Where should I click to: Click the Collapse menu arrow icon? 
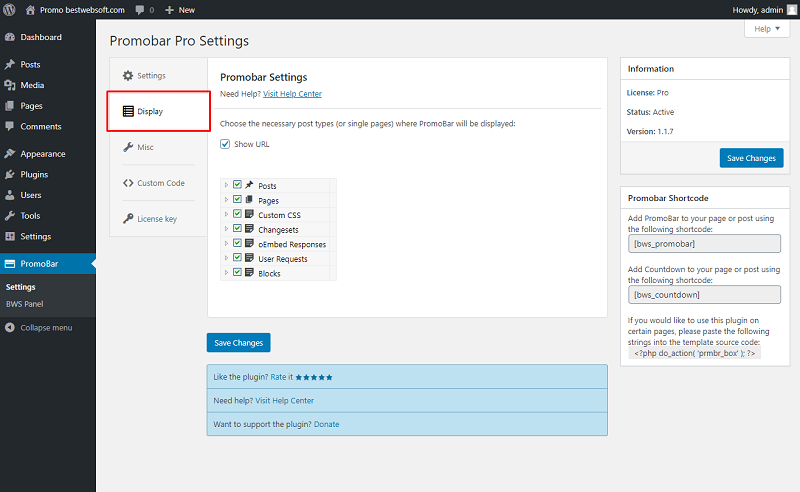tap(10, 328)
